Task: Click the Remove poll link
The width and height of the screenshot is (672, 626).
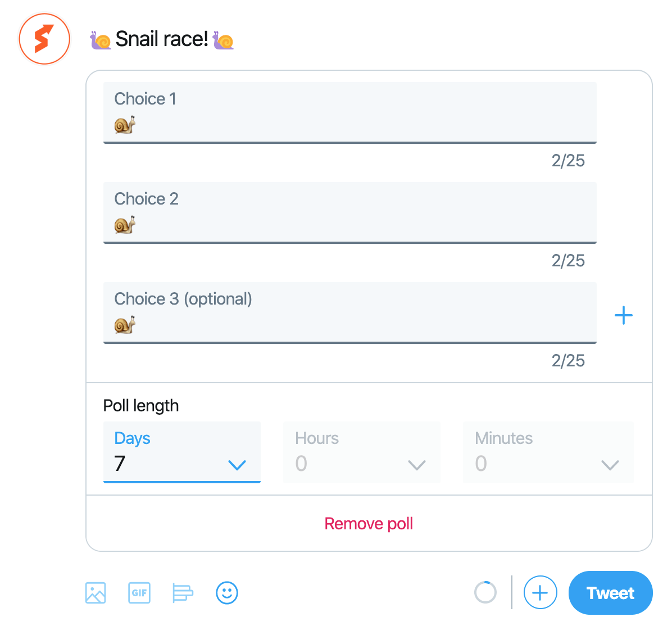Action: pos(369,524)
